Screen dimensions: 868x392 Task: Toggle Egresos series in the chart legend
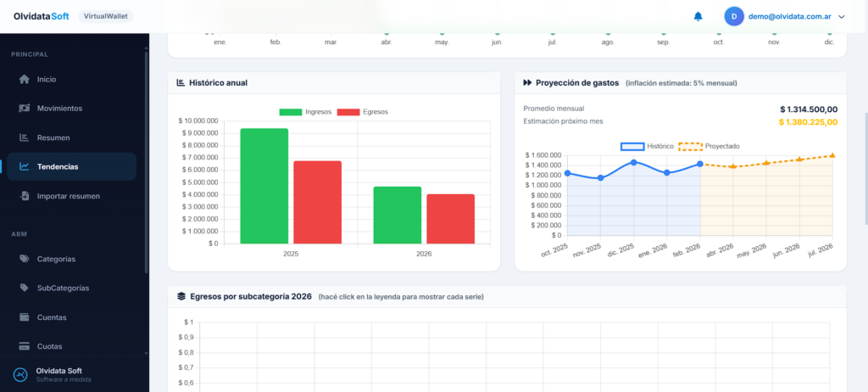point(362,112)
